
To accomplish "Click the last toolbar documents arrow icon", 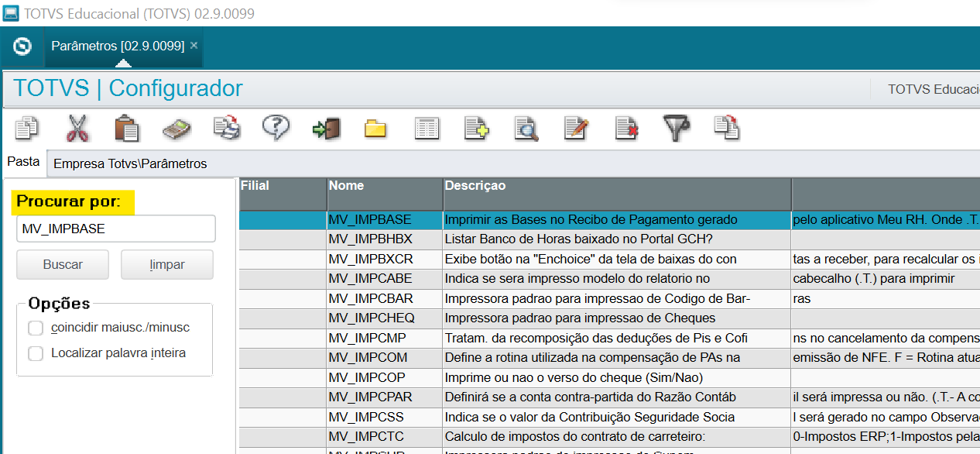I will (726, 127).
